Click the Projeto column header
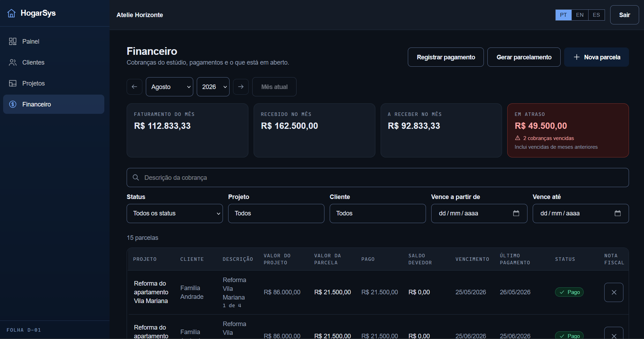The width and height of the screenshot is (644, 339). click(x=145, y=259)
